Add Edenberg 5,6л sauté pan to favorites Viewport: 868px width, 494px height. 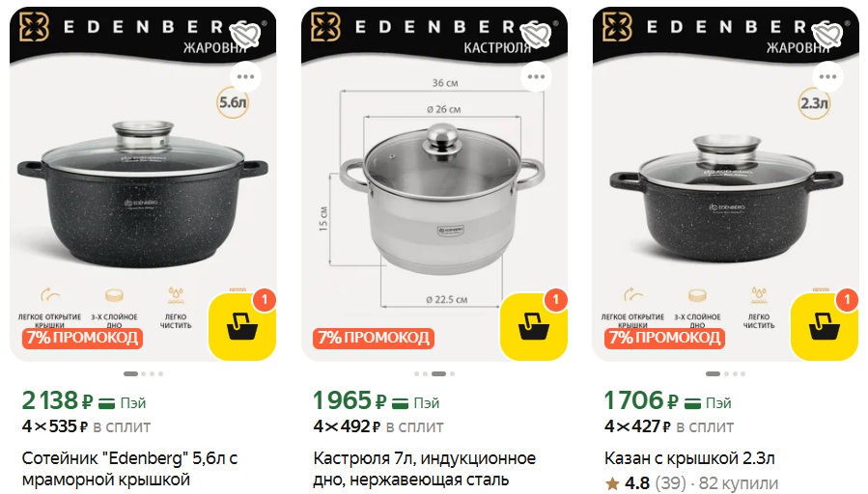pos(244,36)
